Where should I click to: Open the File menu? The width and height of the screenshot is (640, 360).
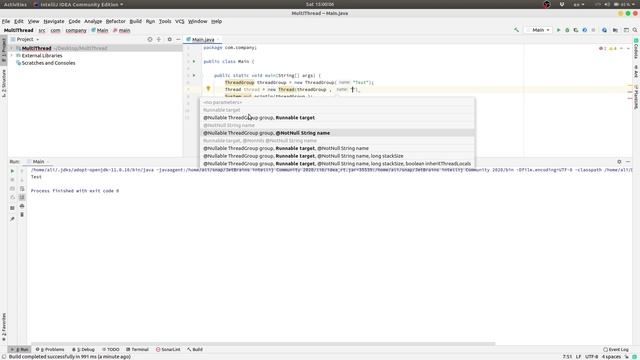[6, 21]
